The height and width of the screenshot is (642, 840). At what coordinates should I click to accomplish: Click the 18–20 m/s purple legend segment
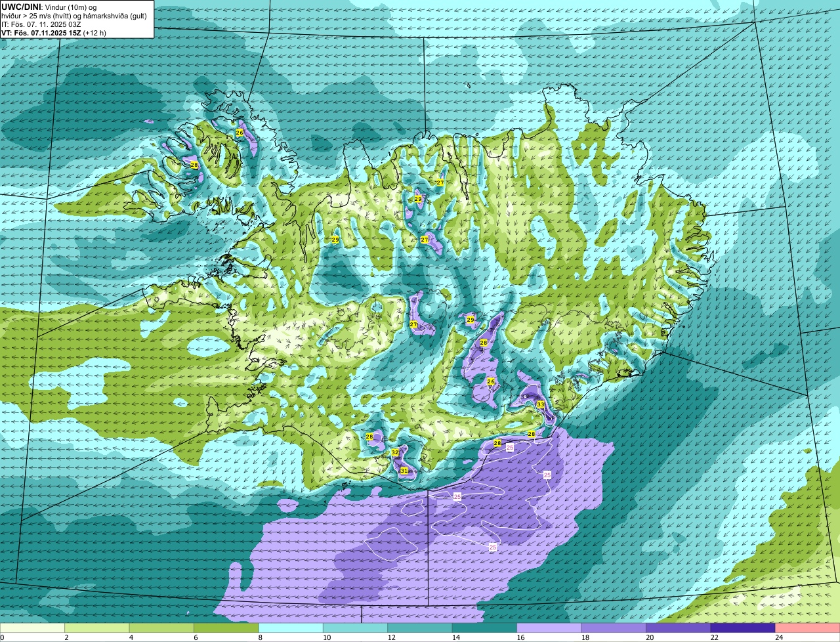point(614,628)
